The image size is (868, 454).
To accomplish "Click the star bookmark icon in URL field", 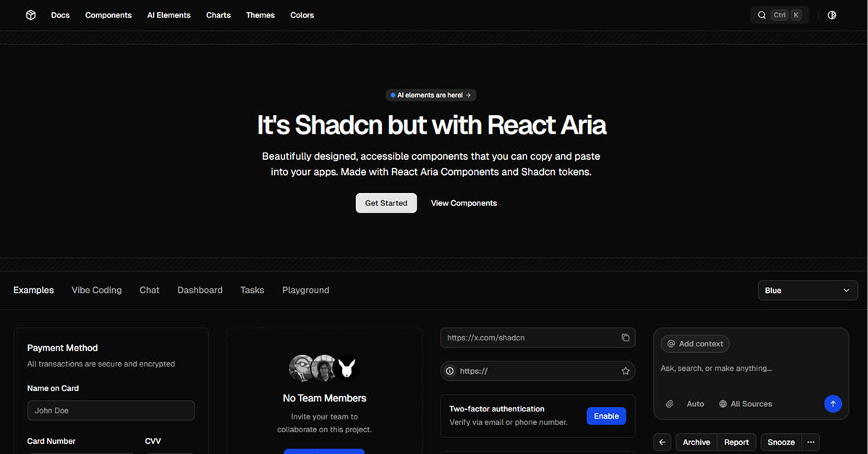I will click(x=625, y=371).
